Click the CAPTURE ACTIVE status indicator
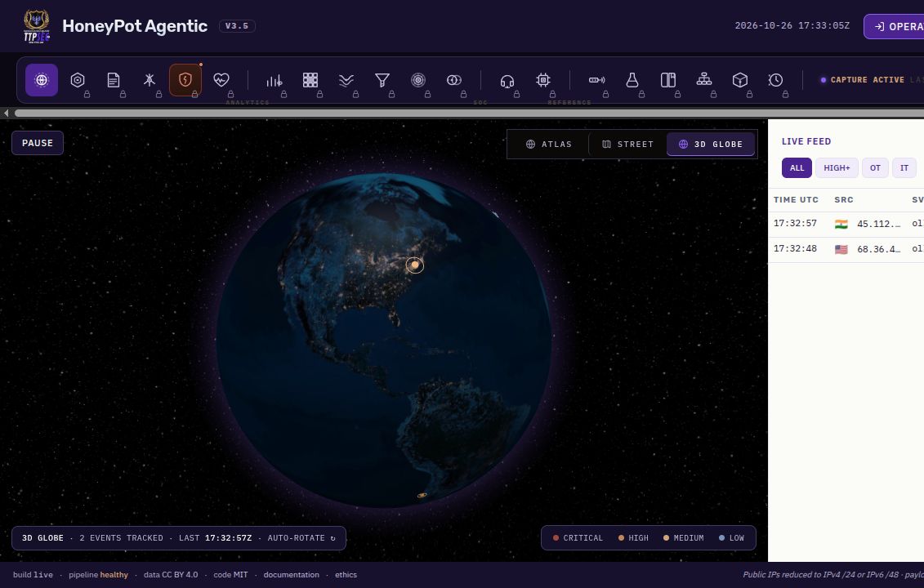The image size is (924, 588). (x=862, y=80)
